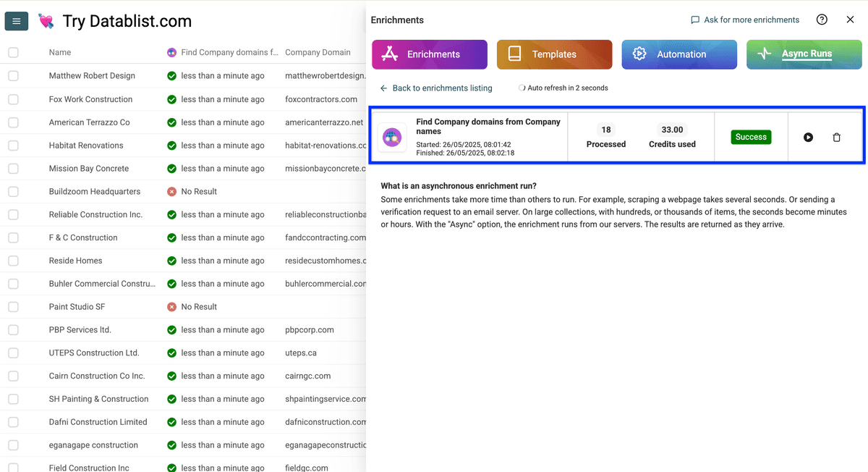Click the Find Company domains enrichment icon
This screenshot has width=868, height=472.
coord(392,137)
